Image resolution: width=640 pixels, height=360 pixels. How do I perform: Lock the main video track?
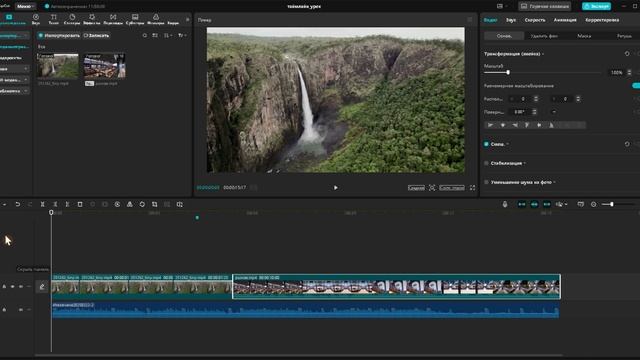(x=4, y=287)
